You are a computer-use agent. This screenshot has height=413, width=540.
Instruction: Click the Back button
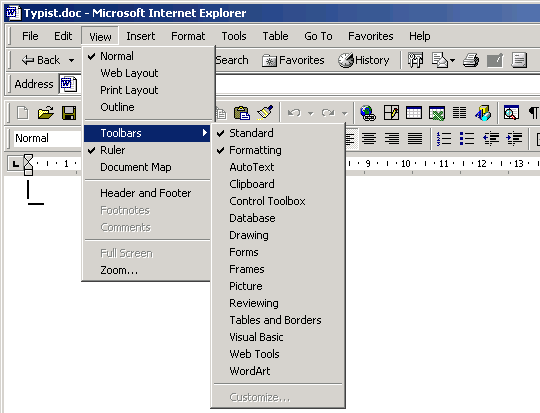coord(41,60)
